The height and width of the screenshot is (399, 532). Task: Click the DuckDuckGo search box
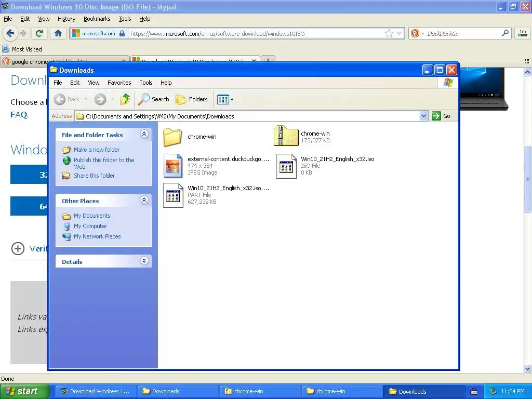[x=463, y=34]
